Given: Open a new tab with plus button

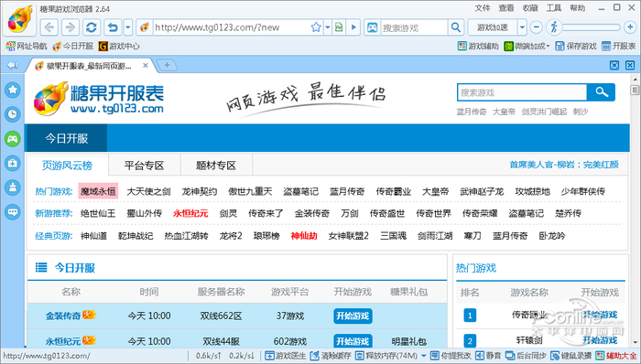Looking at the screenshot, I should pos(167,65).
